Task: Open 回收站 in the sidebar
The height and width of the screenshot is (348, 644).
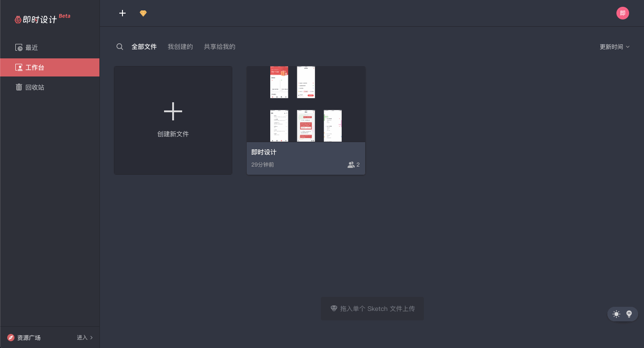Action: [50, 87]
